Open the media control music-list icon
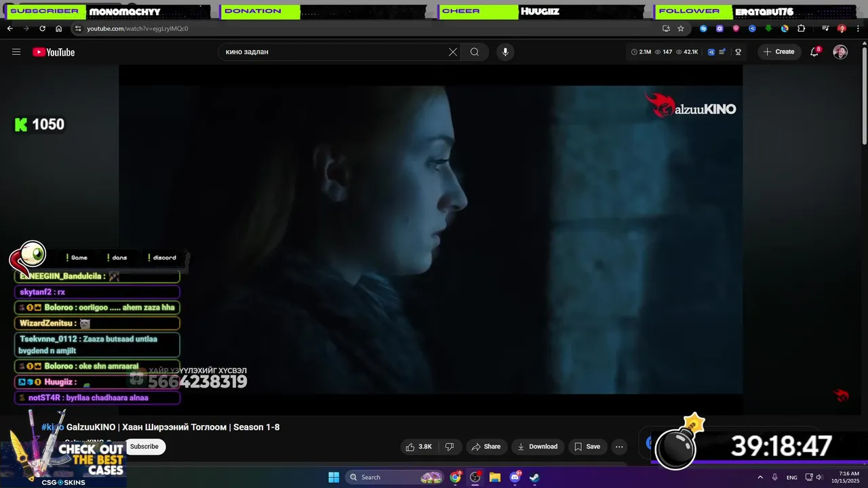The image size is (868, 488). [825, 28]
